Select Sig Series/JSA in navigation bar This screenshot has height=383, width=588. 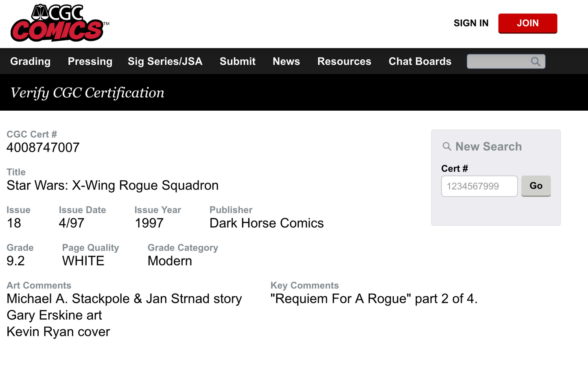pyautogui.click(x=165, y=61)
